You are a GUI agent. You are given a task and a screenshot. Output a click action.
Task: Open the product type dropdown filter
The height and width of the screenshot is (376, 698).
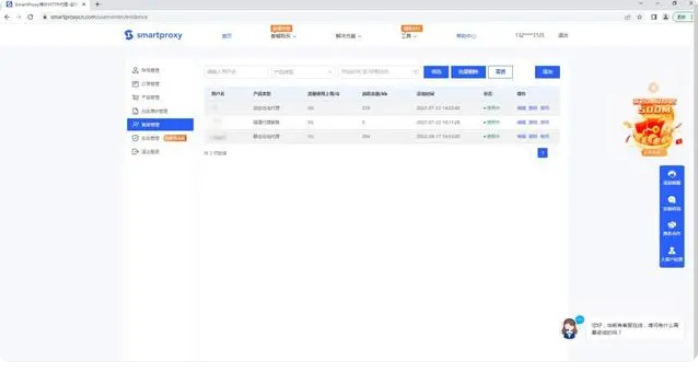302,72
